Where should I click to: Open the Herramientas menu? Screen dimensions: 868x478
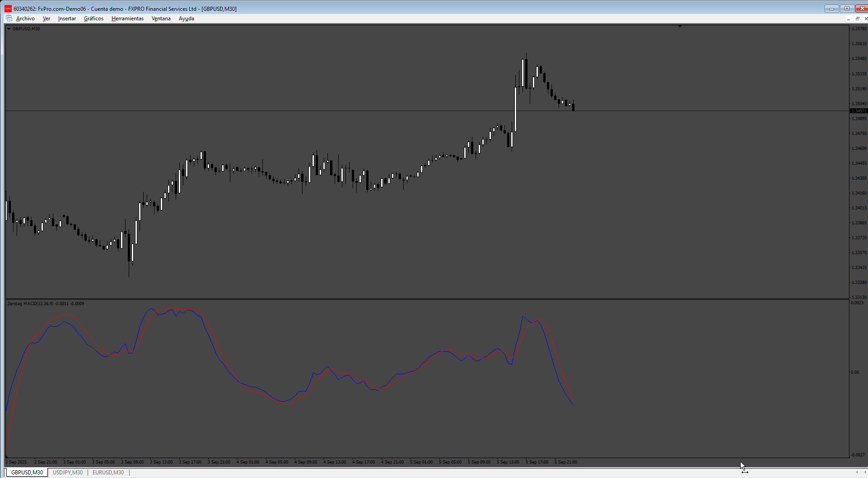pyautogui.click(x=127, y=19)
